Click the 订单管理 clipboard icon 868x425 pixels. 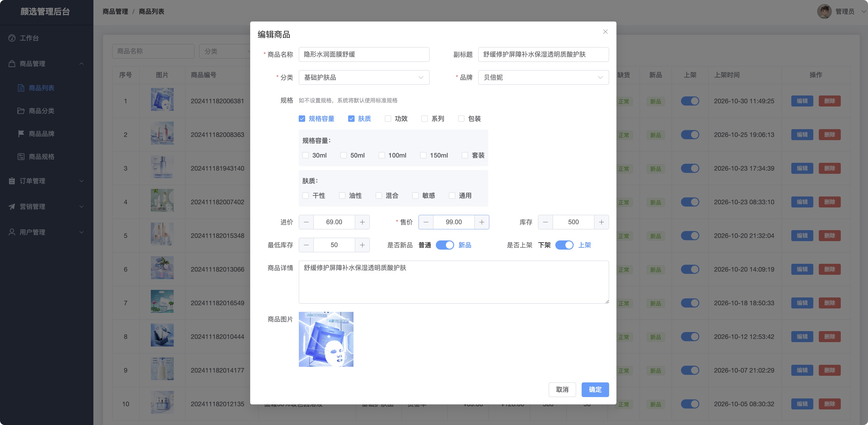12,181
